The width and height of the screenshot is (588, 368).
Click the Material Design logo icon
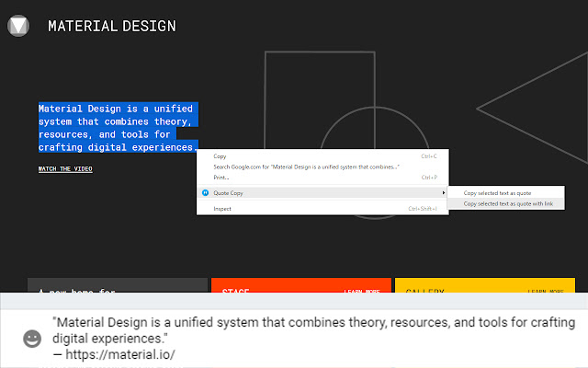[18, 26]
